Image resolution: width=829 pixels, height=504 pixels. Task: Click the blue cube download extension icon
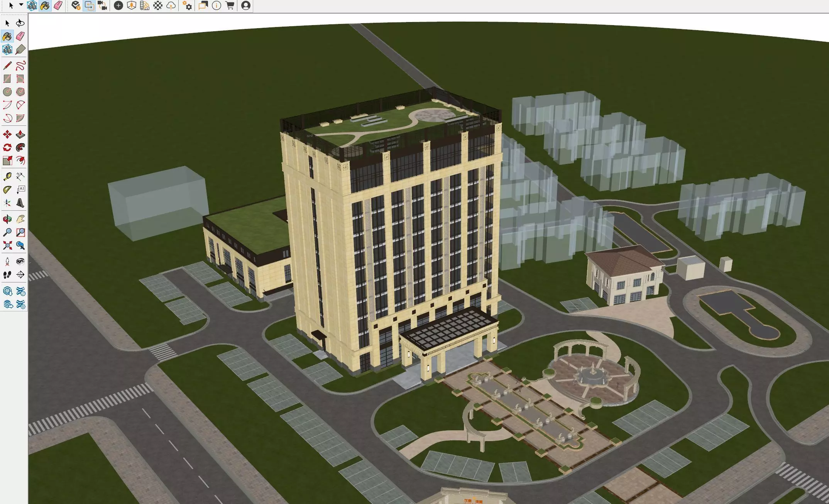(x=7, y=291)
